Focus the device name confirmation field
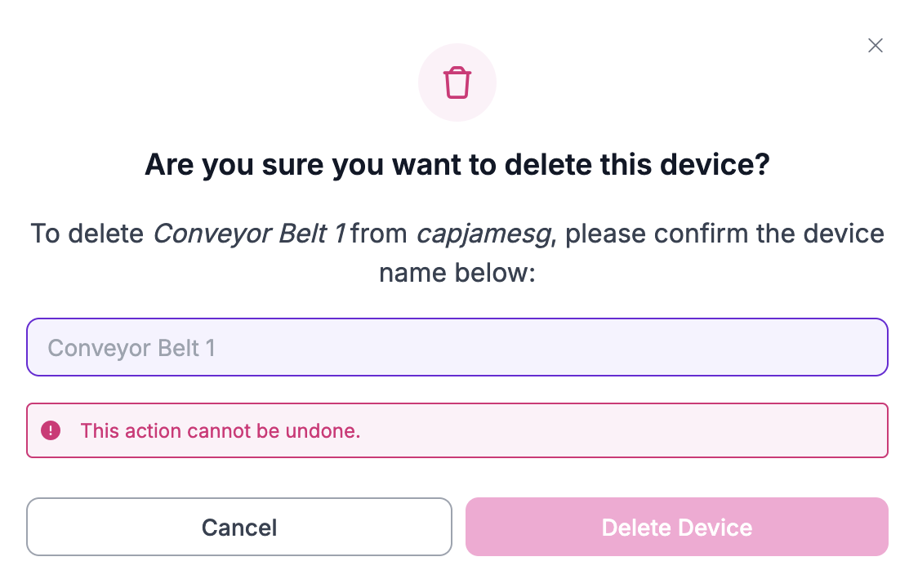Viewport: 918px width, 588px height. click(457, 348)
